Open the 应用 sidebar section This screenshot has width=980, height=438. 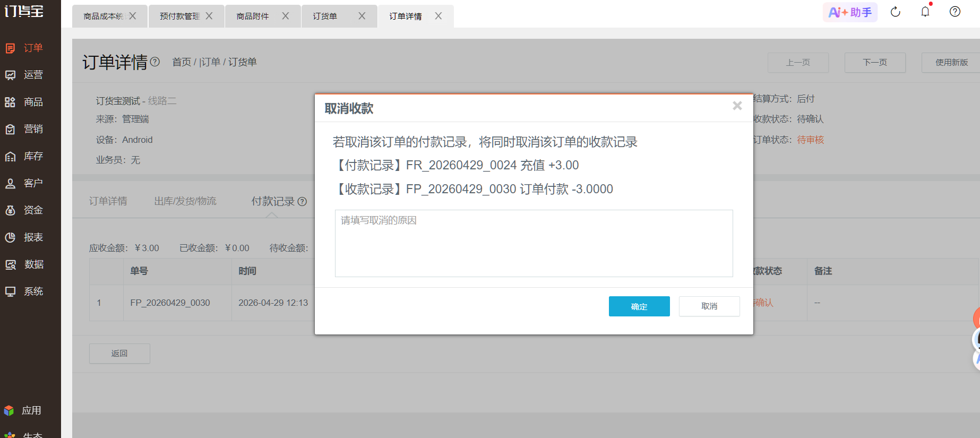[23, 410]
